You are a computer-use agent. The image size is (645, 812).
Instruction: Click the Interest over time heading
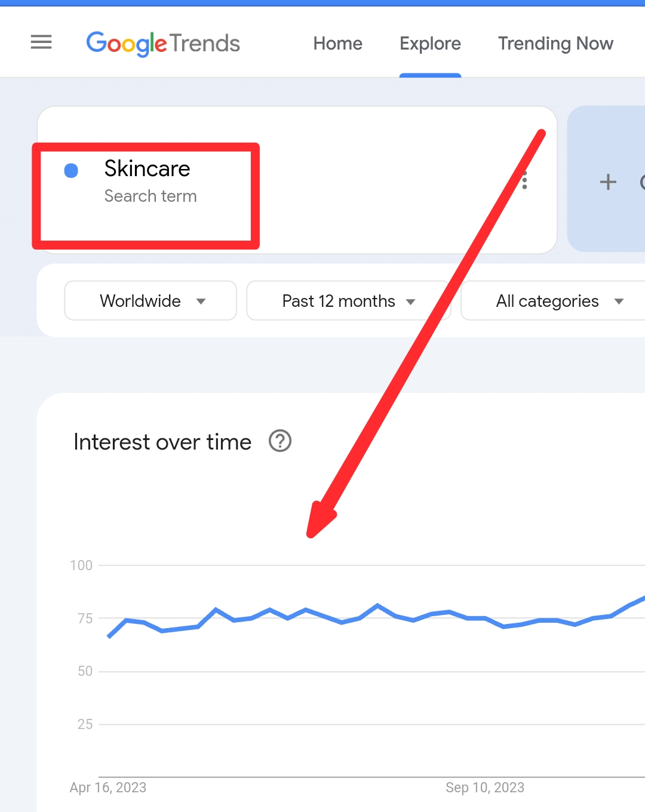pos(162,442)
